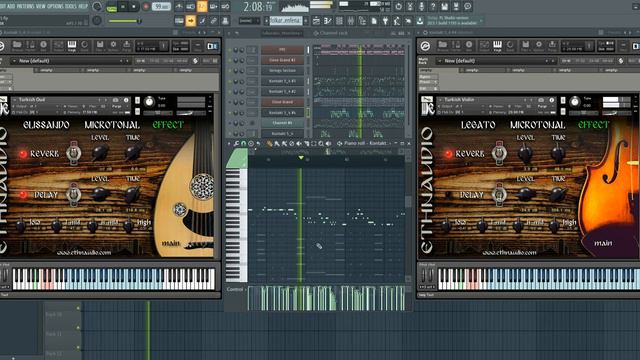
Task: Open the help question mark icon in FL toolbar
Action: [433, 6]
